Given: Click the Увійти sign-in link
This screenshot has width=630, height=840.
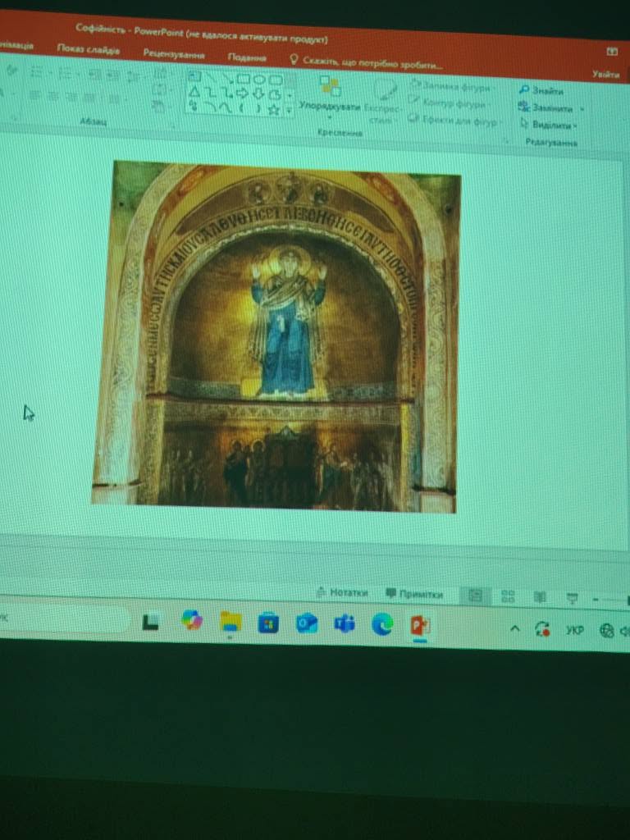Looking at the screenshot, I should tap(606, 75).
